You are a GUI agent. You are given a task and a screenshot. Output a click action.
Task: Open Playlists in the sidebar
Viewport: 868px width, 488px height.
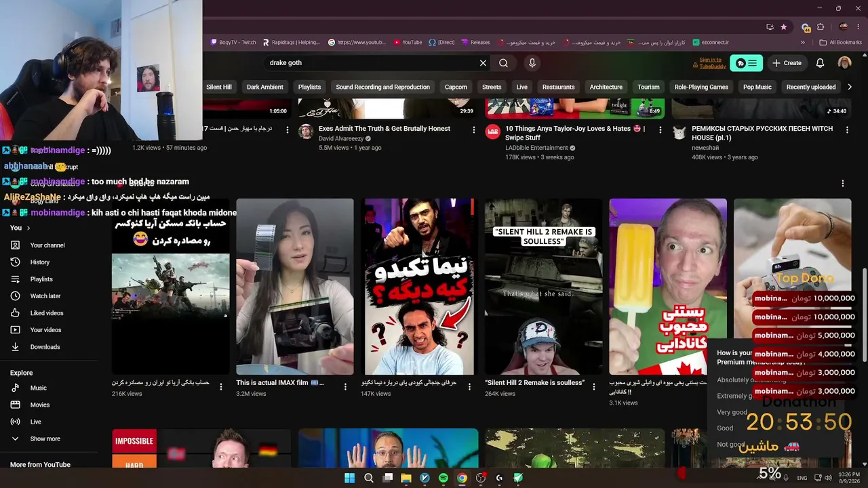(41, 279)
